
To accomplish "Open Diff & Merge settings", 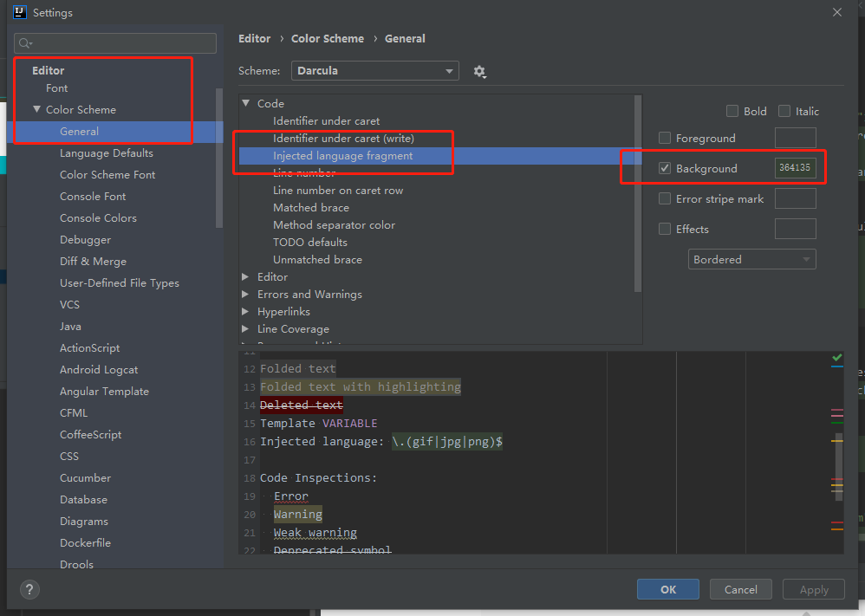I will [93, 262].
